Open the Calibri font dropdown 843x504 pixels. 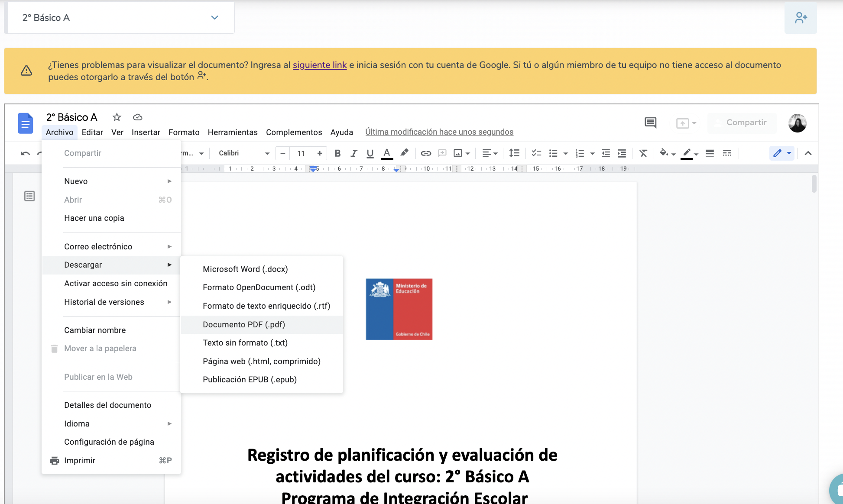[244, 153]
